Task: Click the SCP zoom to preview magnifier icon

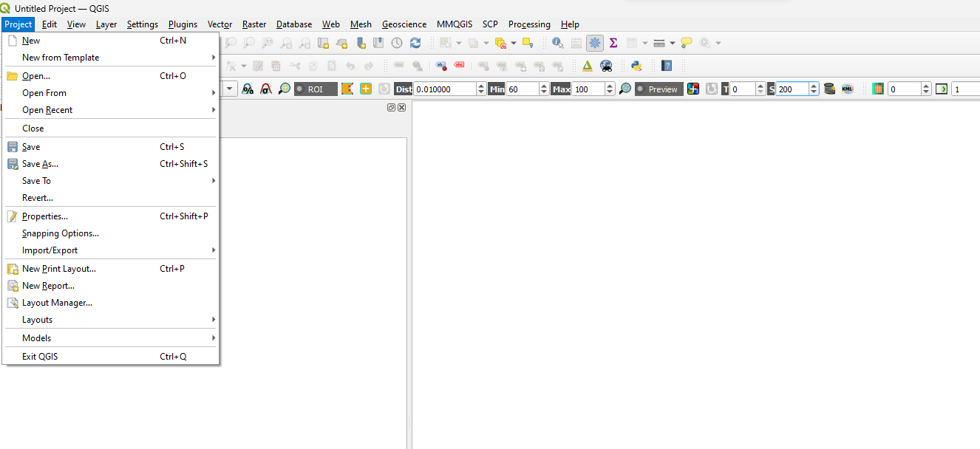Action: [625, 89]
